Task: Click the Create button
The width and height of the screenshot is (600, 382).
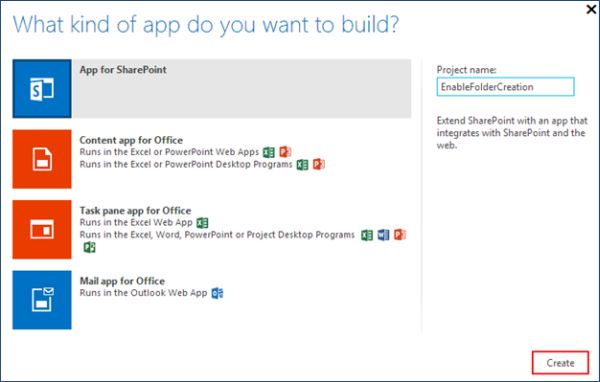Action: (x=560, y=362)
